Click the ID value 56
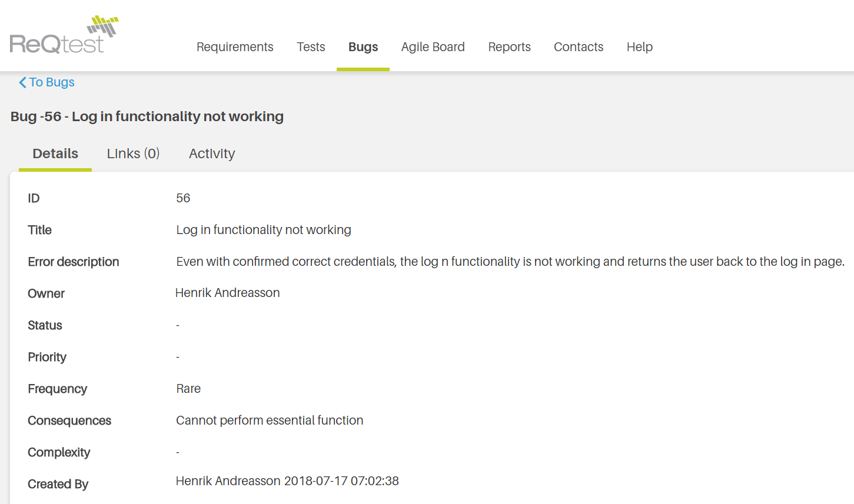This screenshot has height=504, width=854. point(183,198)
